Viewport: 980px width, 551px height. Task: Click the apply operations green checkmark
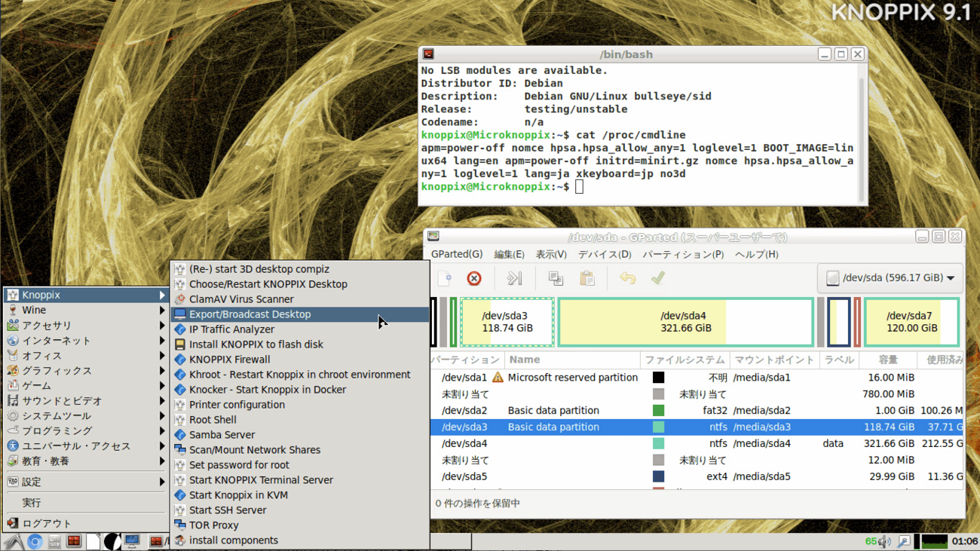657,278
